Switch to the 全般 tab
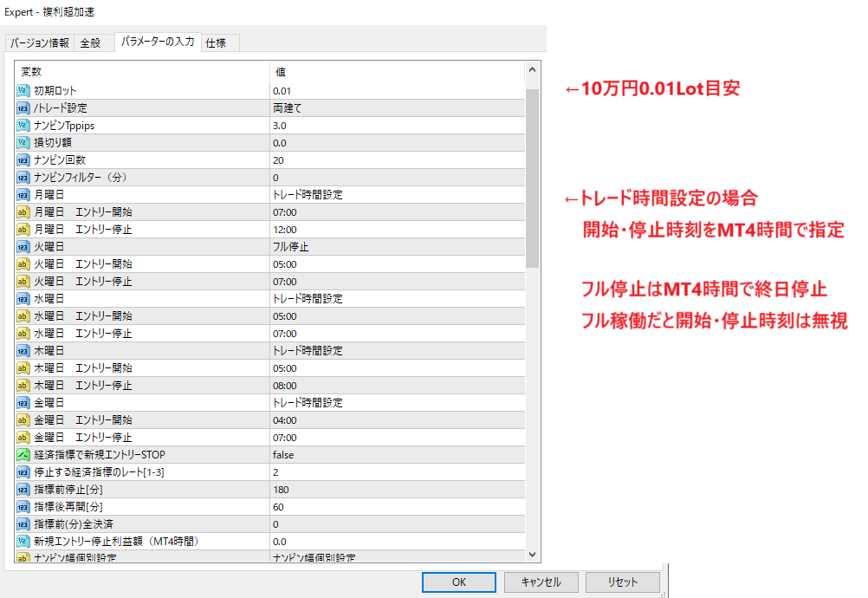868x598 pixels. pos(92,42)
